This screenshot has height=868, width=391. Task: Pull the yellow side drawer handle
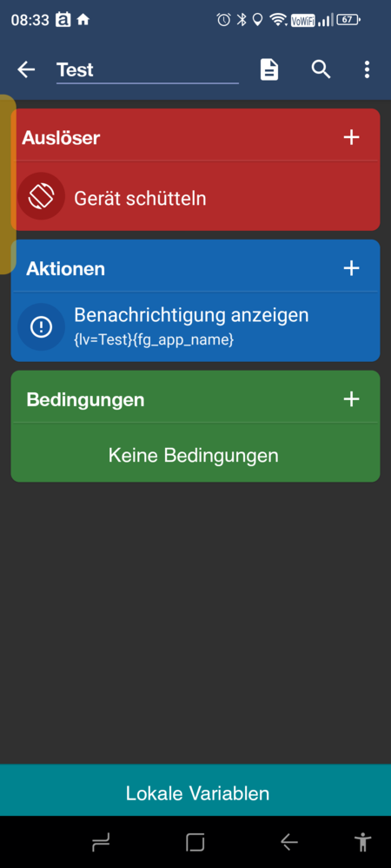point(7,184)
